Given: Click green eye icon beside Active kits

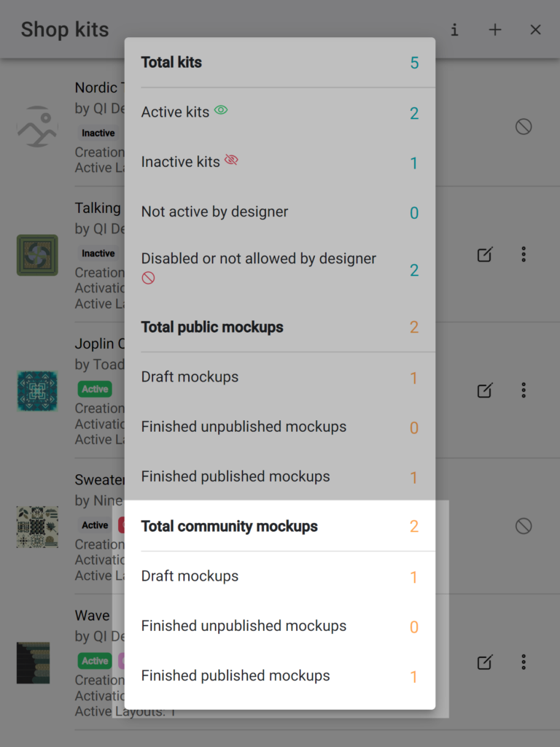Looking at the screenshot, I should tap(221, 110).
